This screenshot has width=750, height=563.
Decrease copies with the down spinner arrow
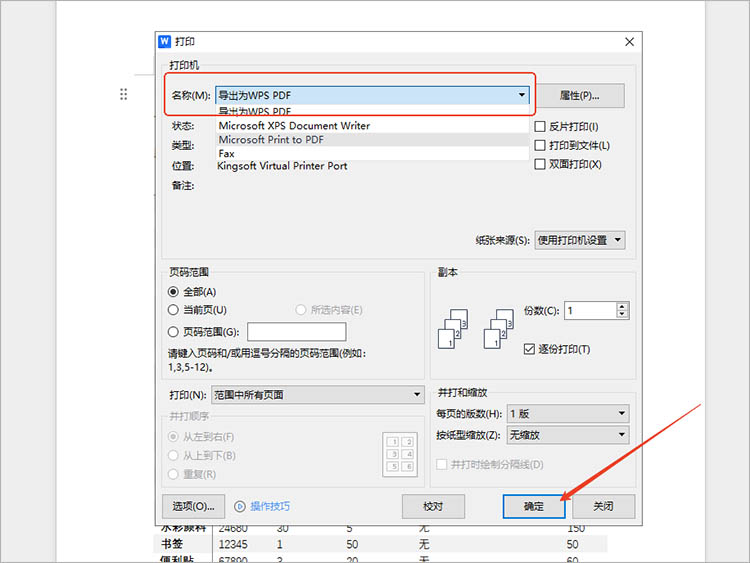tap(622, 314)
